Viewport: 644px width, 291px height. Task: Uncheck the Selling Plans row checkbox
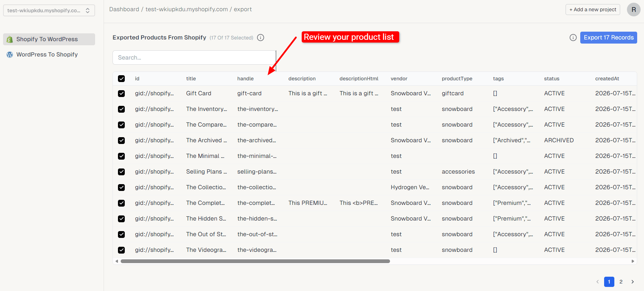click(x=121, y=172)
